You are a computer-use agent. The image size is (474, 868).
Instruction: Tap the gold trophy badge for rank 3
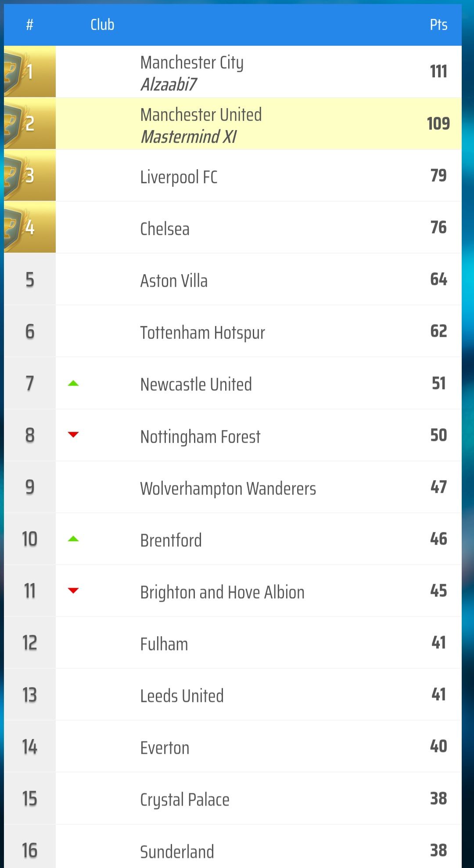click(29, 175)
